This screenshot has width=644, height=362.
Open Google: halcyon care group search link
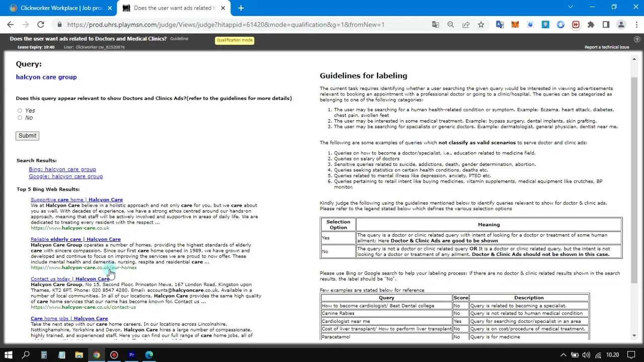click(x=66, y=176)
